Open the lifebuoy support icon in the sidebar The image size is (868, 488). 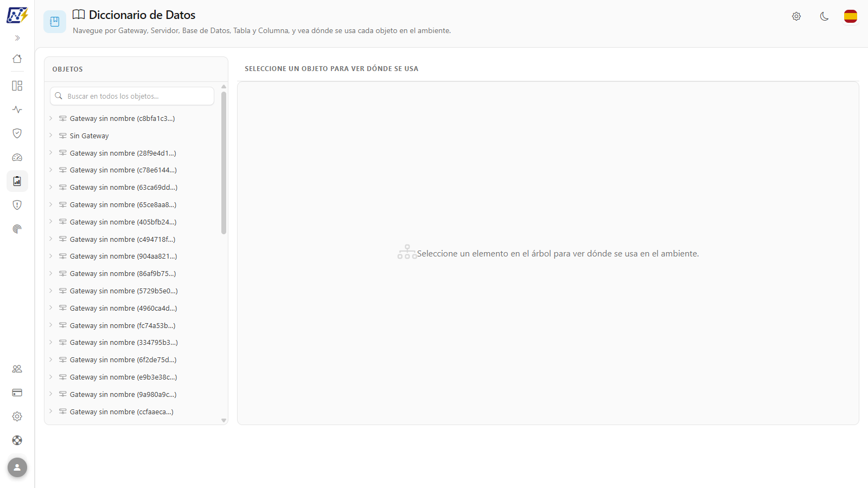click(17, 440)
